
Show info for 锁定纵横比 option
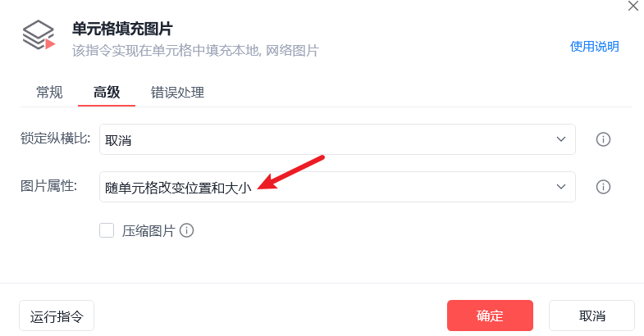603,139
